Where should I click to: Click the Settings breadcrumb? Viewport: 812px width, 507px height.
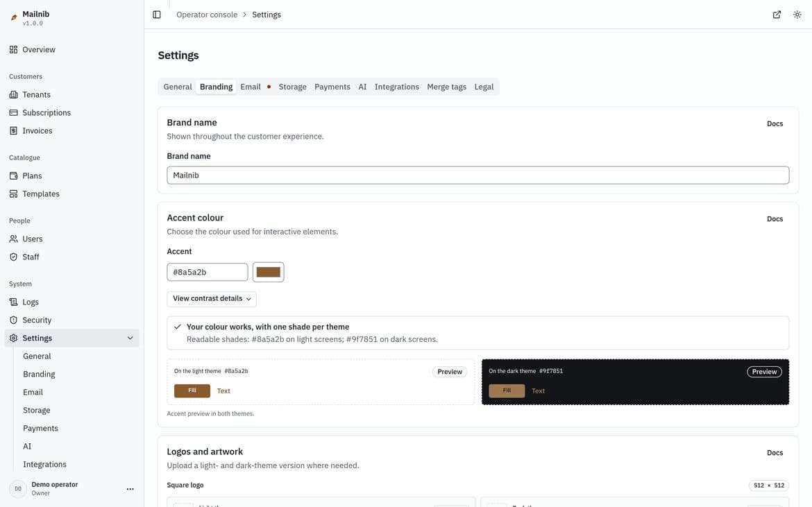click(267, 15)
